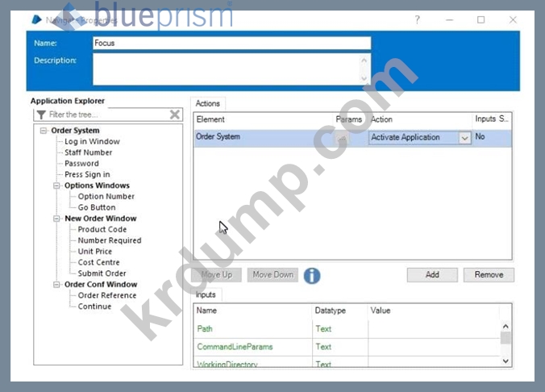The height and width of the screenshot is (392, 545).
Task: Collapse the New Order Window node
Action: pos(57,219)
